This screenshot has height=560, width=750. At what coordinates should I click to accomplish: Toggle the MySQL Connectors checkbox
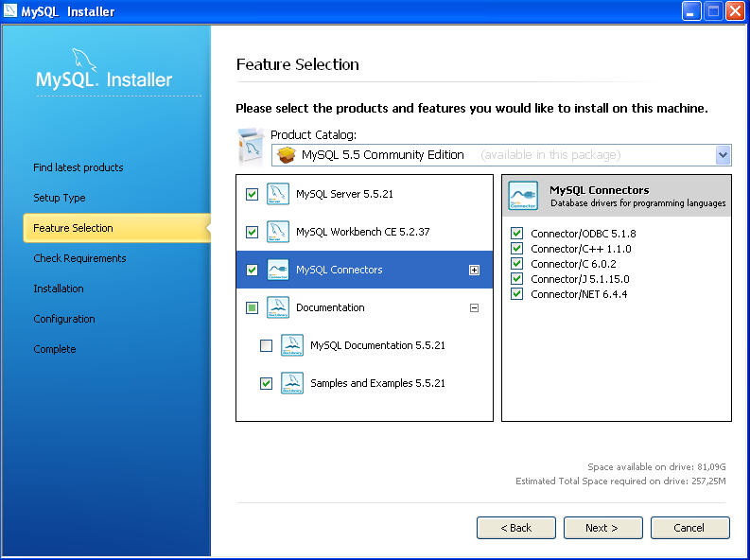(x=253, y=270)
